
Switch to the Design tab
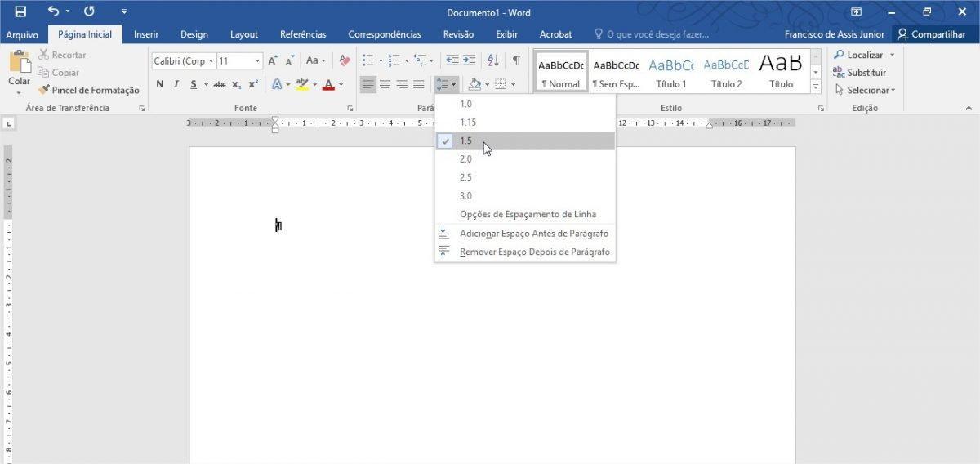pyautogui.click(x=194, y=34)
